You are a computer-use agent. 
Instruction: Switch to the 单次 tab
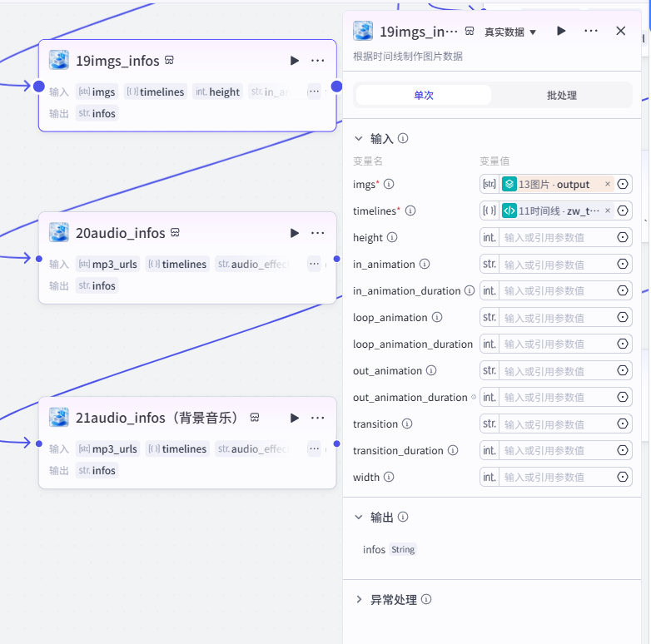(x=424, y=96)
